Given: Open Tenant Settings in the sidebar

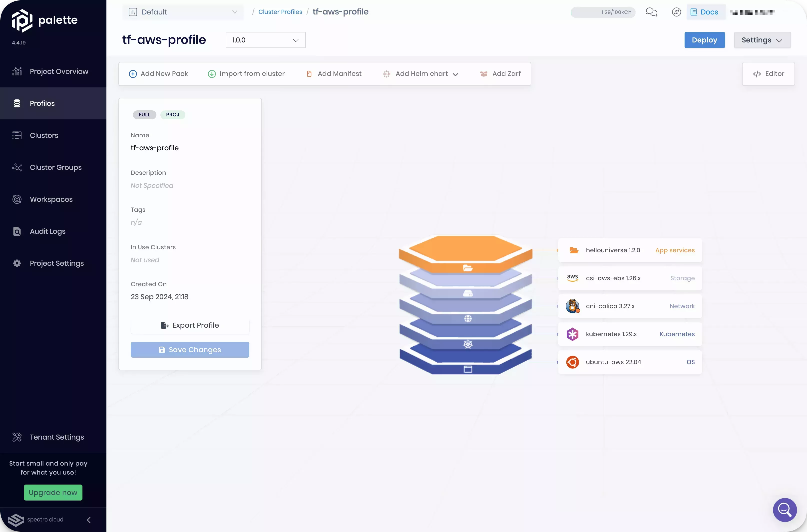Looking at the screenshot, I should click(x=56, y=437).
